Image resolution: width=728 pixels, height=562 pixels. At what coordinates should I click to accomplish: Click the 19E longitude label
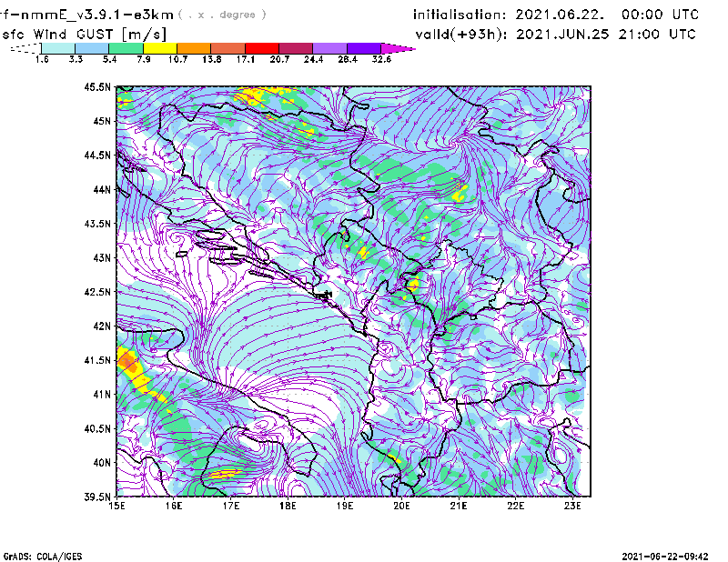(x=345, y=506)
